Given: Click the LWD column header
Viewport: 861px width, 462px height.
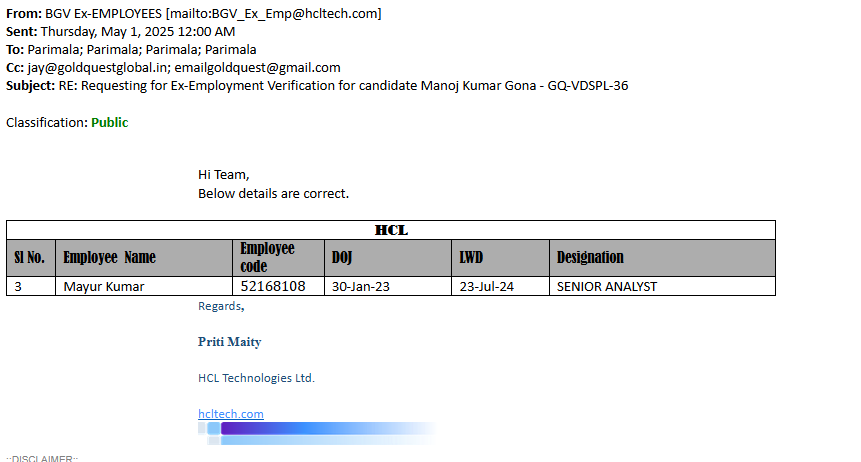Looking at the screenshot, I should tap(471, 258).
